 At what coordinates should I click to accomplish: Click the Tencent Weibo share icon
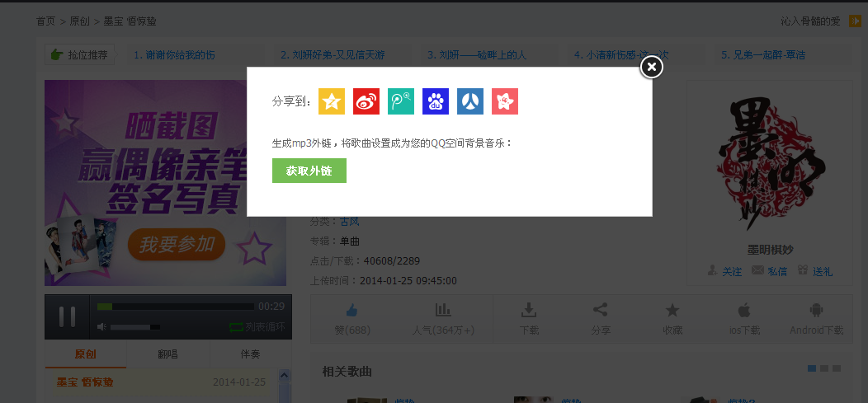pyautogui.click(x=401, y=101)
